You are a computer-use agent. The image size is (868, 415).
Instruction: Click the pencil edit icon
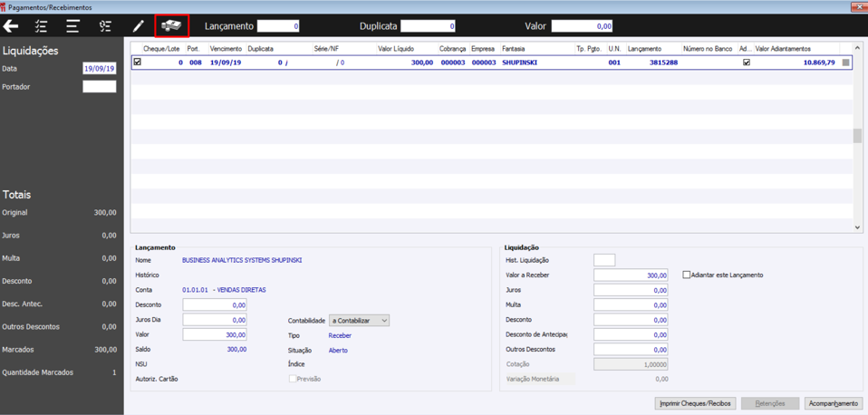(x=138, y=26)
